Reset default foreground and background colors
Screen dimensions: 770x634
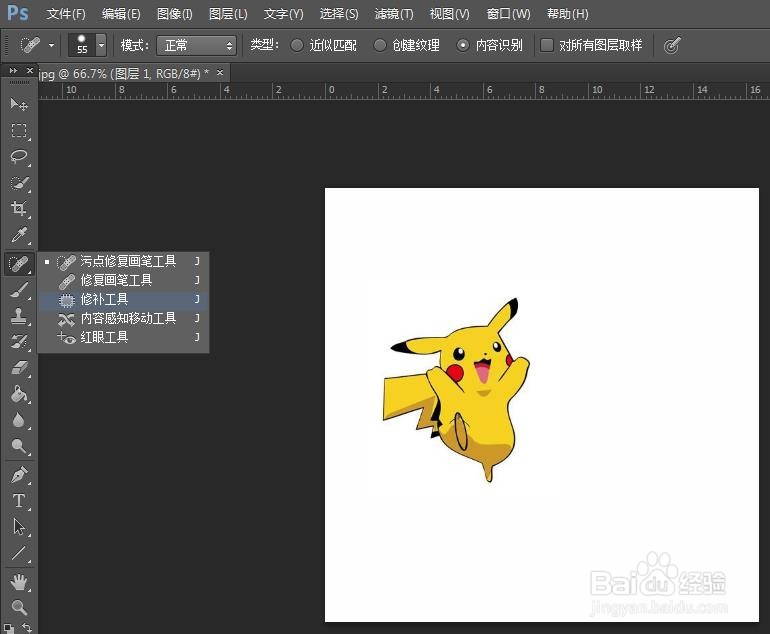(x=9, y=628)
